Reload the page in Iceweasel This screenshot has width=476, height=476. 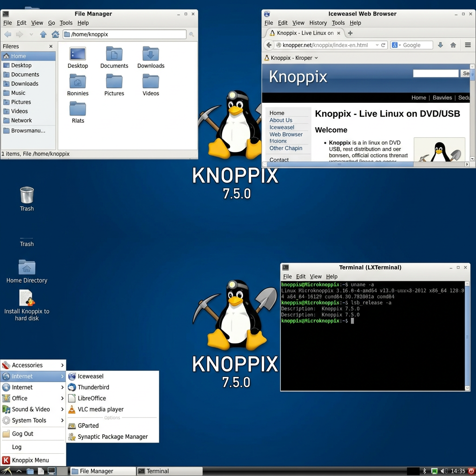[383, 45]
